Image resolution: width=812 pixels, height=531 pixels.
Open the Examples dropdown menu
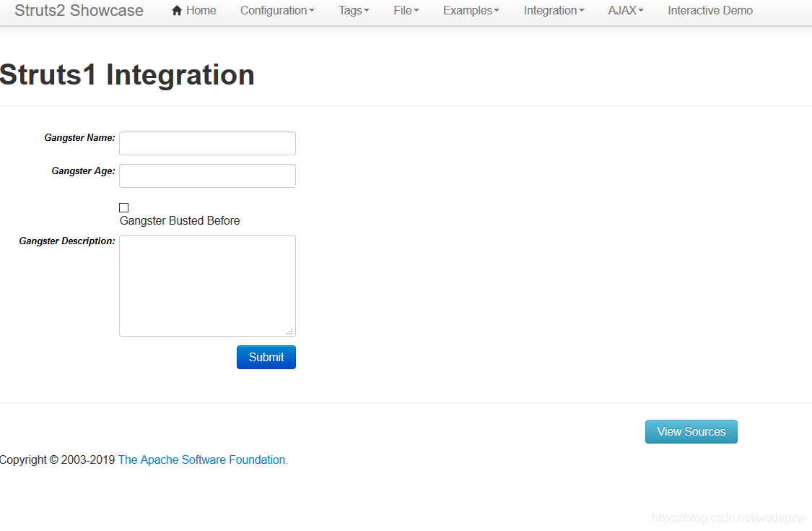[471, 10]
